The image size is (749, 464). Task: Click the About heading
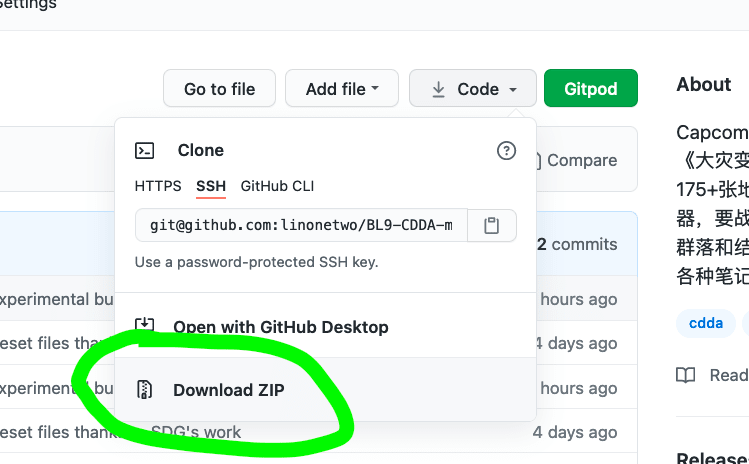pyautogui.click(x=704, y=84)
